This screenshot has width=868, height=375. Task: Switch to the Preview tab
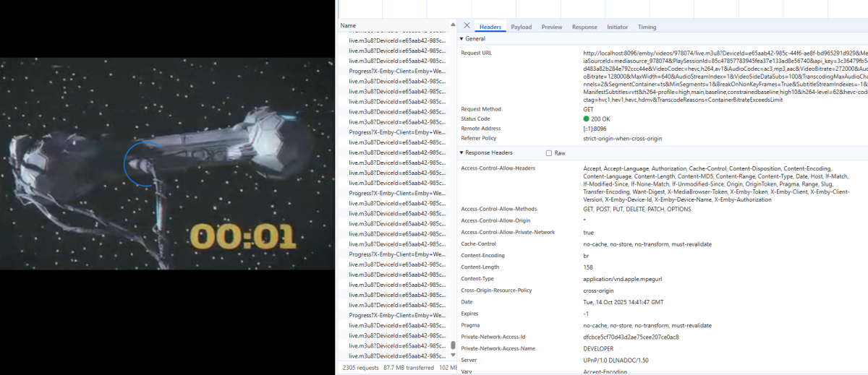(x=551, y=27)
